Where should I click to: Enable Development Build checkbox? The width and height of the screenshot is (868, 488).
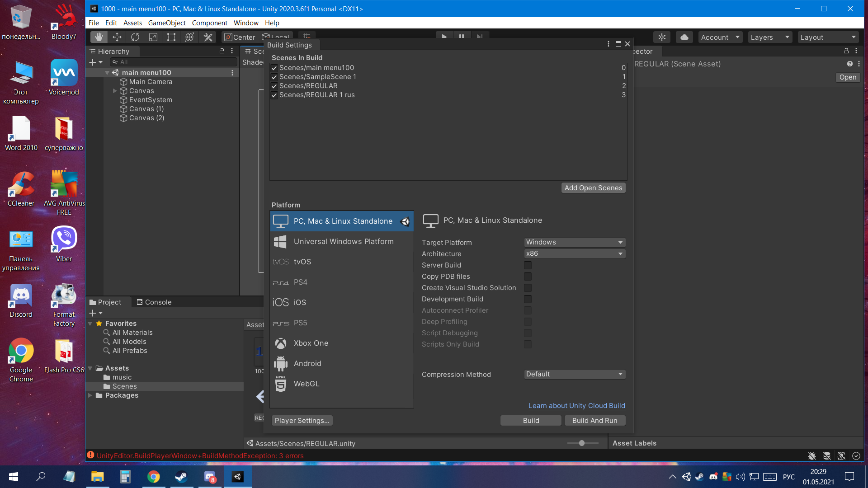(528, 299)
